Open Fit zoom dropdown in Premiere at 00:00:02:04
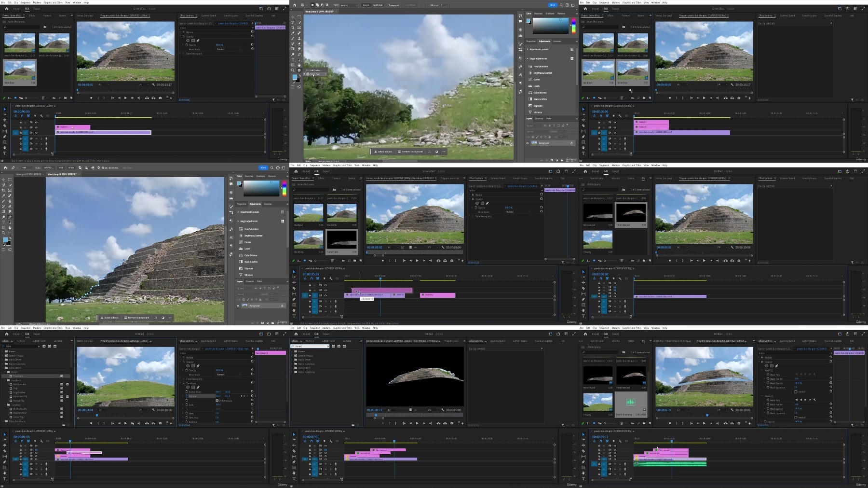868x488 pixels. pyautogui.click(x=104, y=410)
